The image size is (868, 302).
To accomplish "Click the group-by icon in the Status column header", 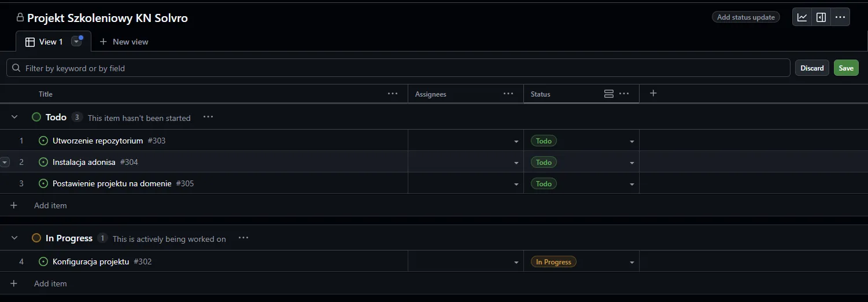I will [x=608, y=94].
